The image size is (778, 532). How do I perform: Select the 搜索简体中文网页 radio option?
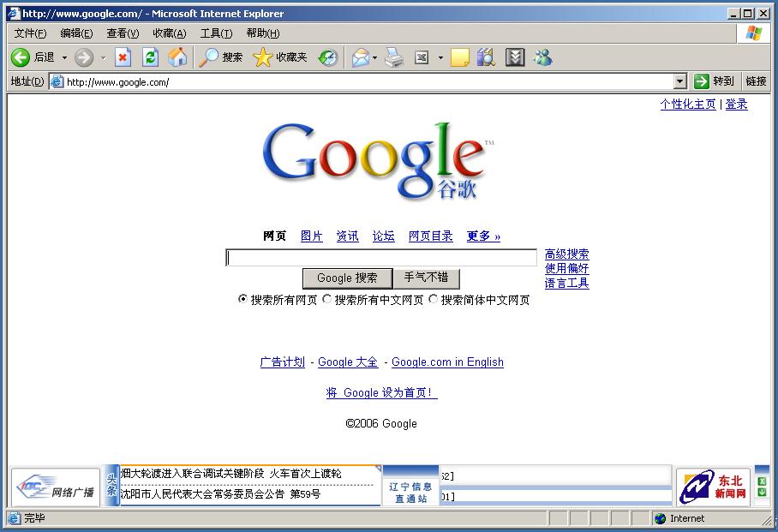point(434,299)
